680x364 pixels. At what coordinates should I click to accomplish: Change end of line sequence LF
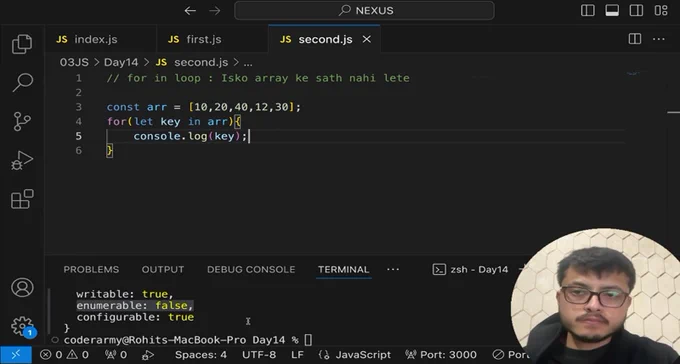297,355
